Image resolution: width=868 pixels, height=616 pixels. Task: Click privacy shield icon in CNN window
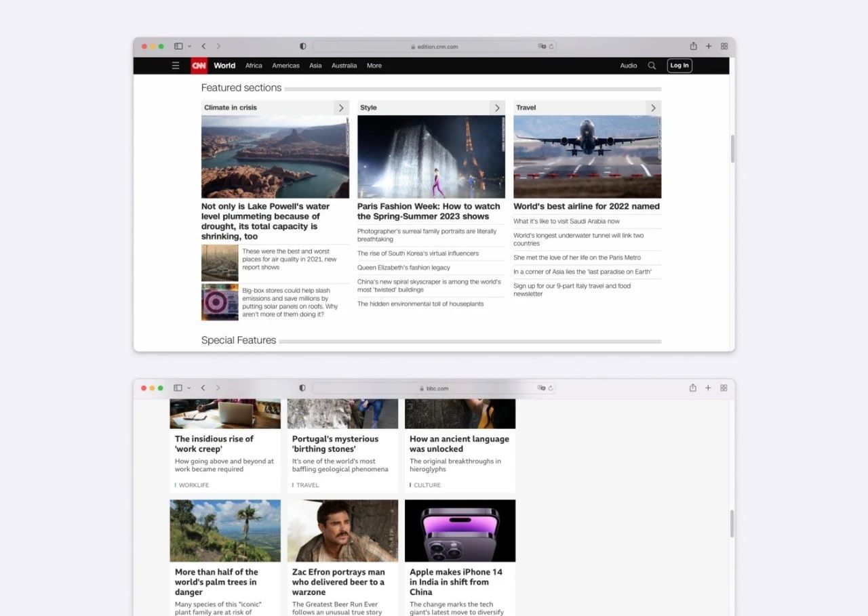pyautogui.click(x=302, y=46)
